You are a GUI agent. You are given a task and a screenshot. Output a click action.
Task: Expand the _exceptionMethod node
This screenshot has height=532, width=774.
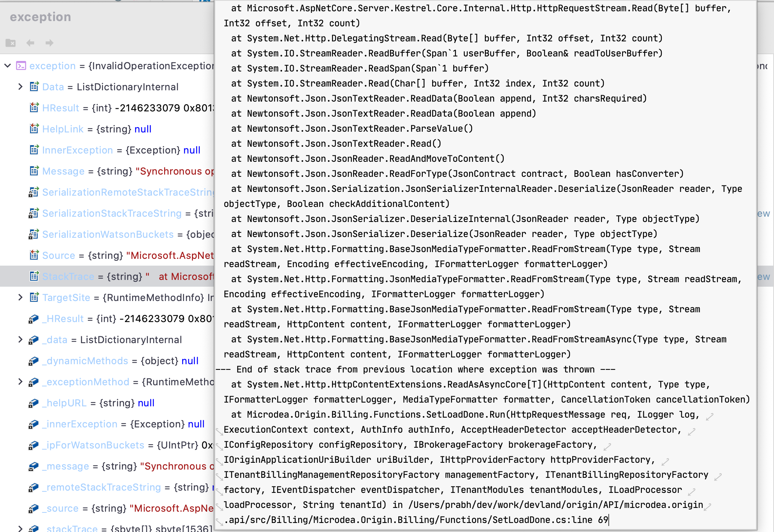[x=20, y=382]
